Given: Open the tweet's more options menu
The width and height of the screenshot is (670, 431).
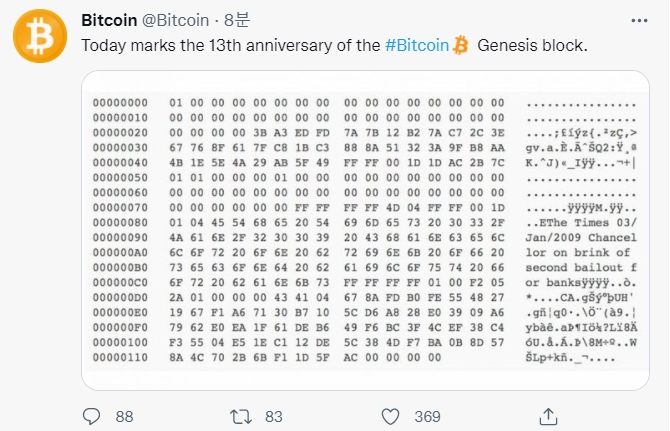Looking at the screenshot, I should pos(640,20).
